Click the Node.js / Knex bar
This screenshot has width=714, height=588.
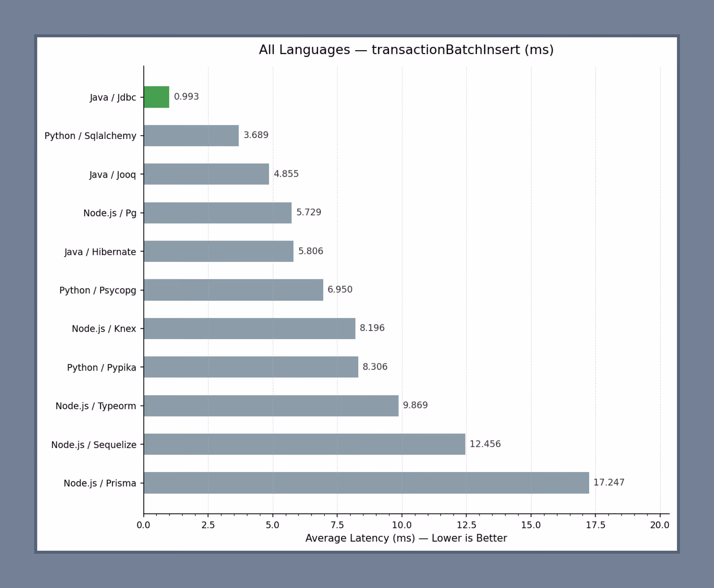tap(249, 328)
